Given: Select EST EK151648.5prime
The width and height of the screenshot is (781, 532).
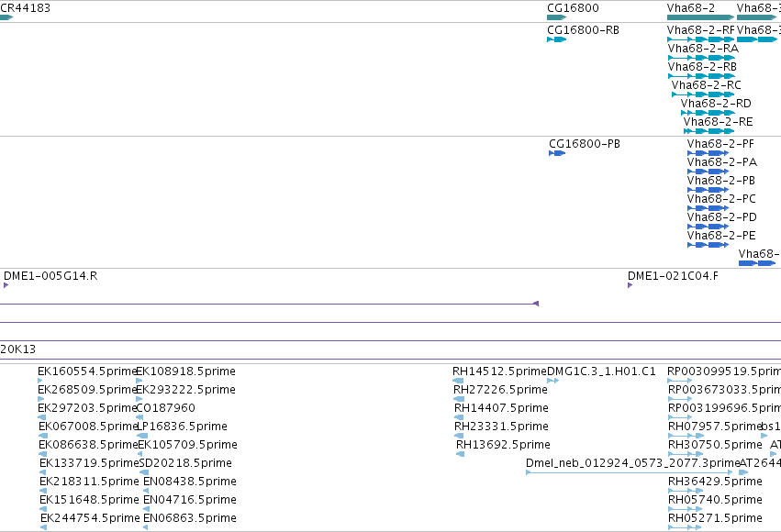Looking at the screenshot, I should pyautogui.click(x=43, y=509).
